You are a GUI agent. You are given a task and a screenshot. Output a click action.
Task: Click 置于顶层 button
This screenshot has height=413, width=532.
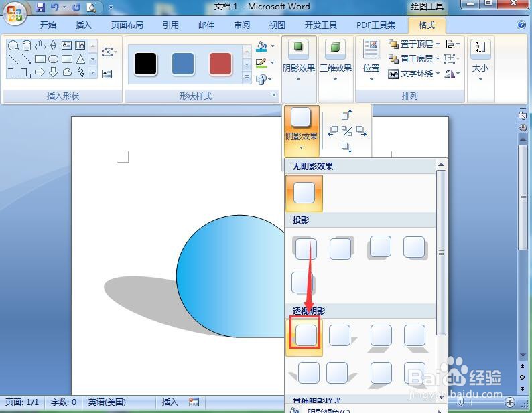coord(411,44)
